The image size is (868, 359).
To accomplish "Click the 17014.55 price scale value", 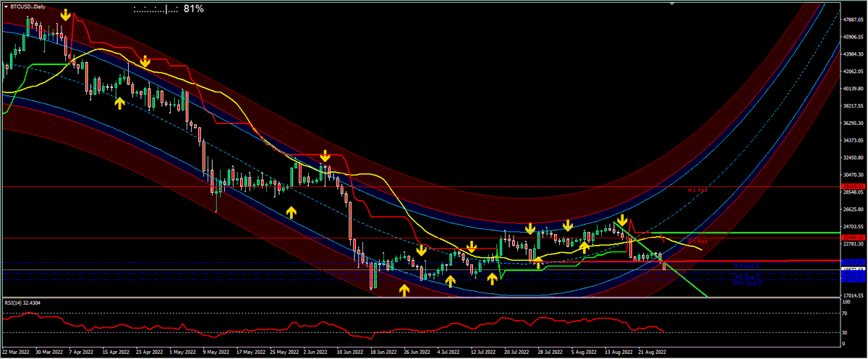I will (x=854, y=296).
